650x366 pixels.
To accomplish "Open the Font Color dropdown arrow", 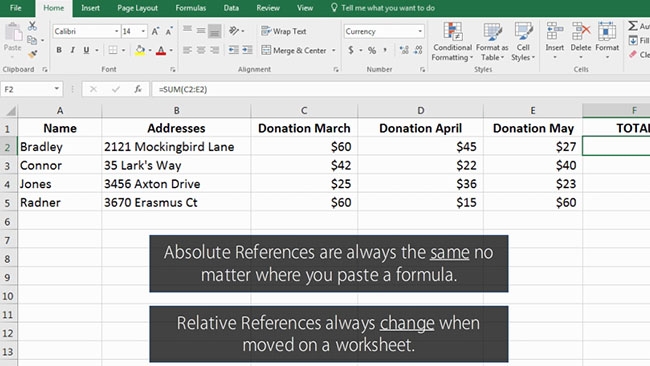I will pos(171,51).
